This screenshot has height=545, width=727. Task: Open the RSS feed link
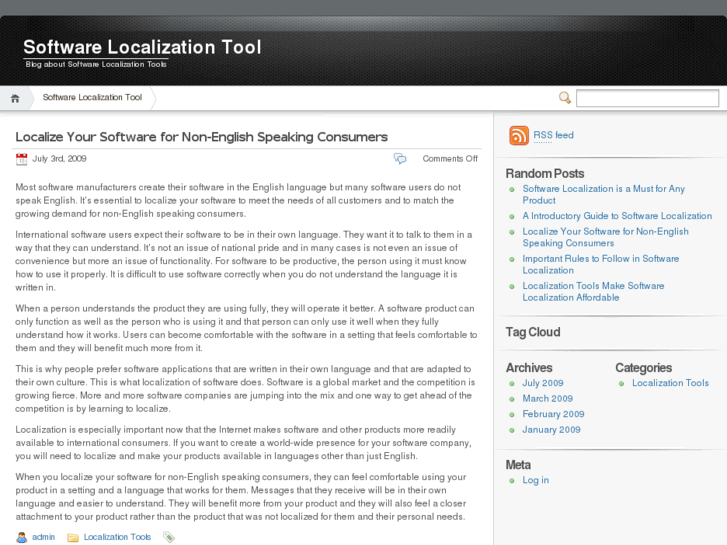553,135
